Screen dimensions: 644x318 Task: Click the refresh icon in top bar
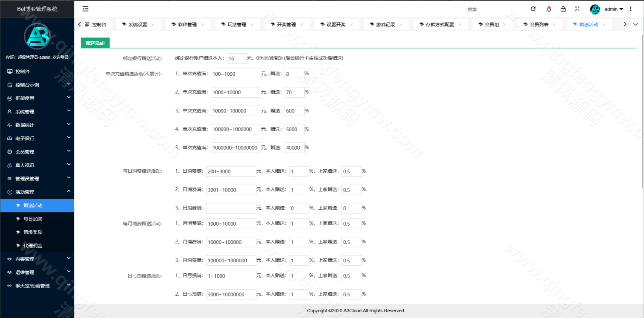(533, 9)
